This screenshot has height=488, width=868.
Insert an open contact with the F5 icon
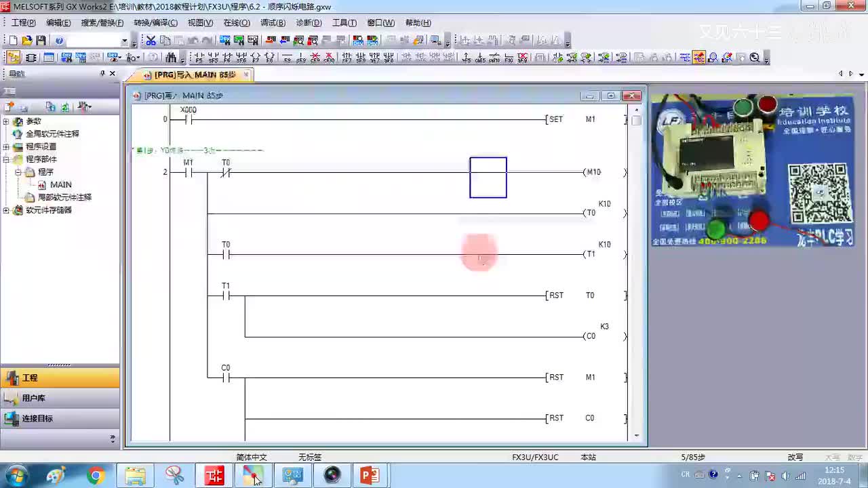(x=199, y=58)
